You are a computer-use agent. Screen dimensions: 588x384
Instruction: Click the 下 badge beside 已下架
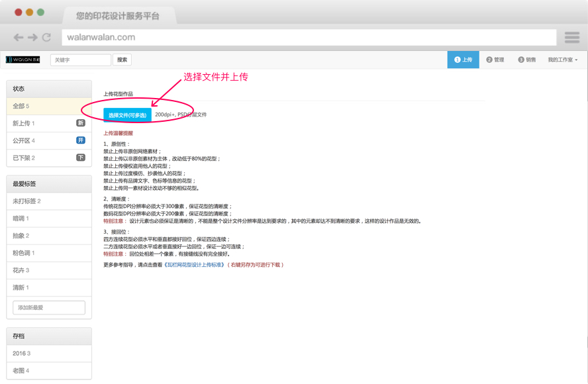tap(81, 158)
